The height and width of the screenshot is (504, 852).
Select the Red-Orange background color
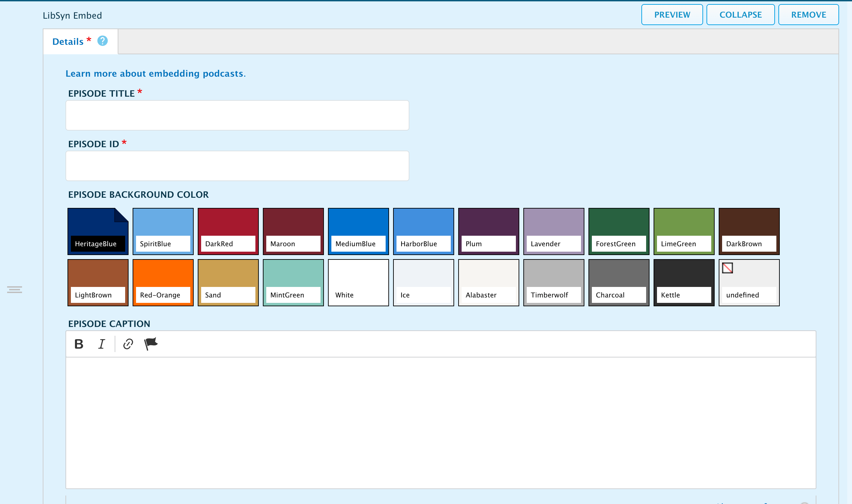163,283
